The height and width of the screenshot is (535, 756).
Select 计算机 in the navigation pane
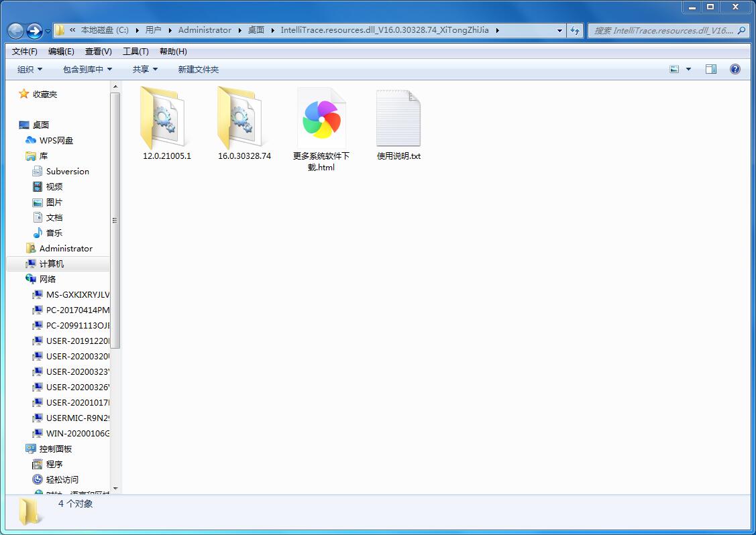[x=51, y=263]
